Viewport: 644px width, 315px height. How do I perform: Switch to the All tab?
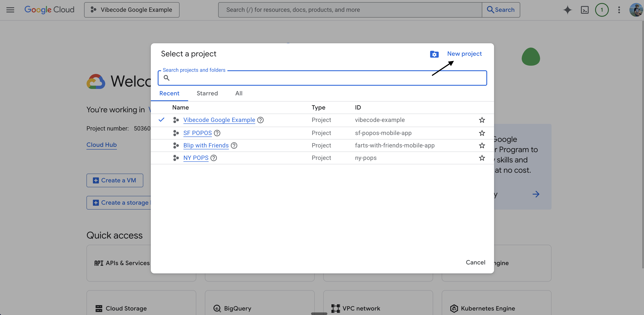[x=239, y=93]
